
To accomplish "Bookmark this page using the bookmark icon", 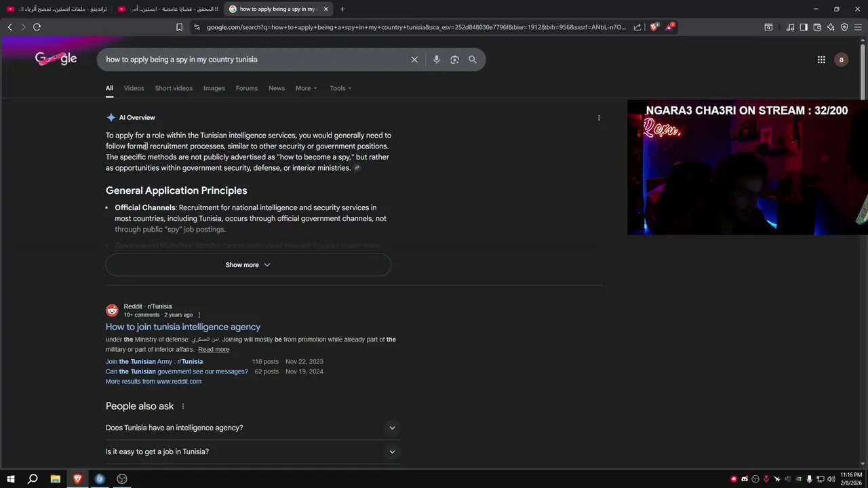I will tap(179, 27).
